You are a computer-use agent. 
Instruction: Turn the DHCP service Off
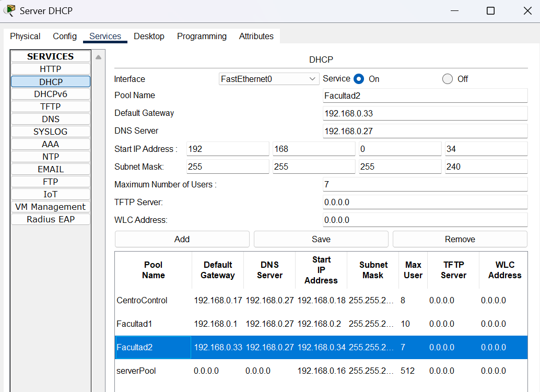(448, 79)
